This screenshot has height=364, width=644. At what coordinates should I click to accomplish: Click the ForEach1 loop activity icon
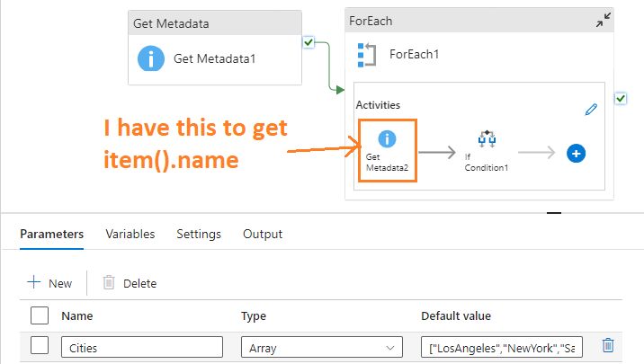click(x=367, y=54)
